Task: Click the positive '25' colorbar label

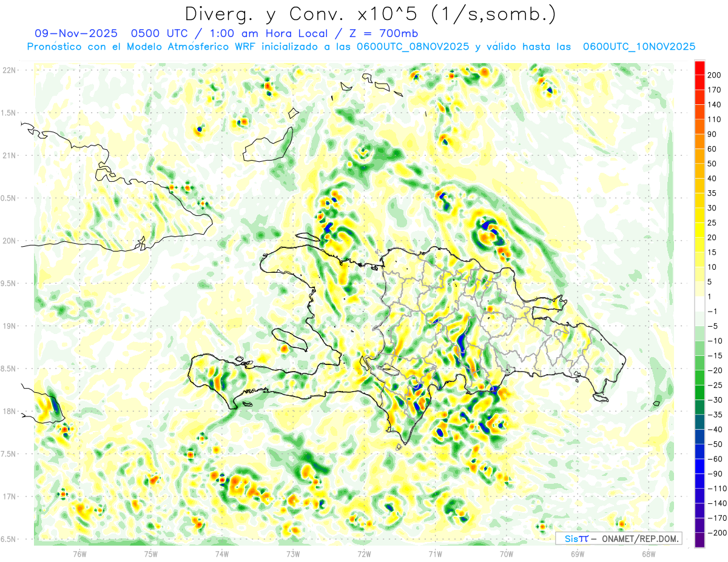Action: (x=712, y=223)
